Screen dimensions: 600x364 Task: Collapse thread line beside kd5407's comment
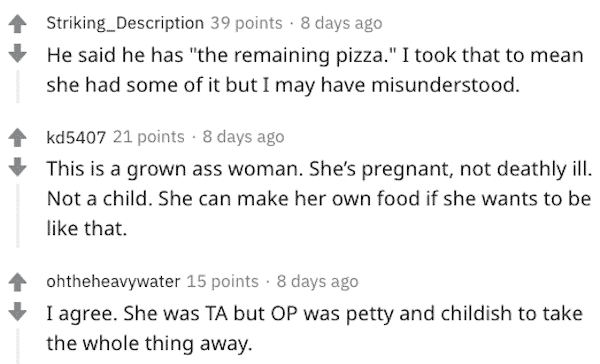click(x=17, y=215)
